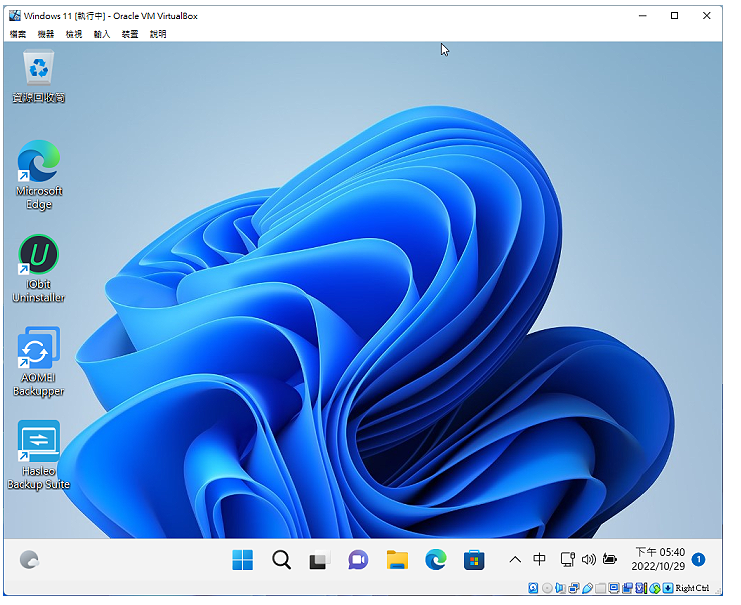Select the Recycle Bin desktop icon

coord(39,77)
